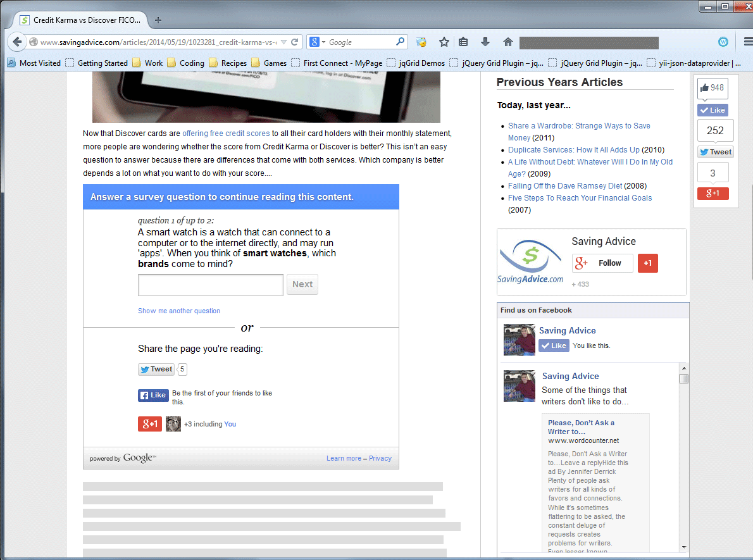Open the Work bookmarks folder
Viewport: 753px width, 560px height.
[148, 63]
